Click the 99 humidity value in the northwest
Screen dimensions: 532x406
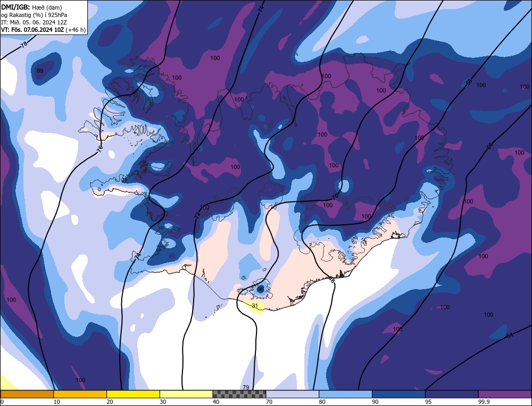pos(40,71)
